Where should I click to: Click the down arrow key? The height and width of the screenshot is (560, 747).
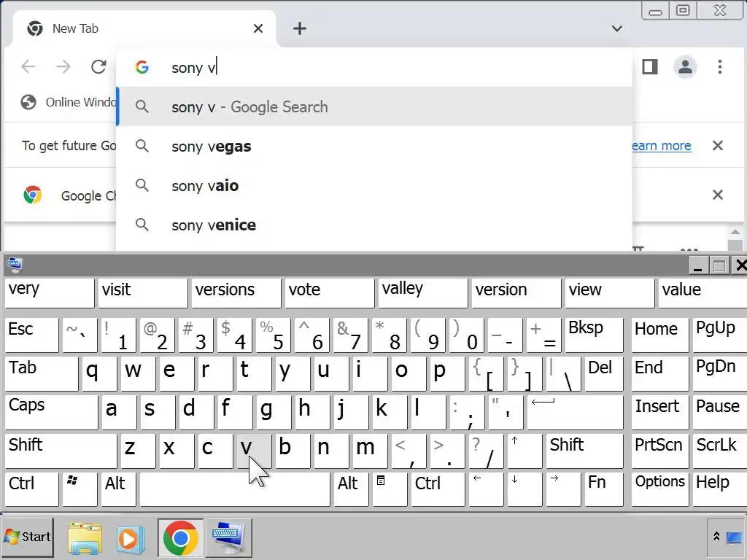pyautogui.click(x=525, y=489)
